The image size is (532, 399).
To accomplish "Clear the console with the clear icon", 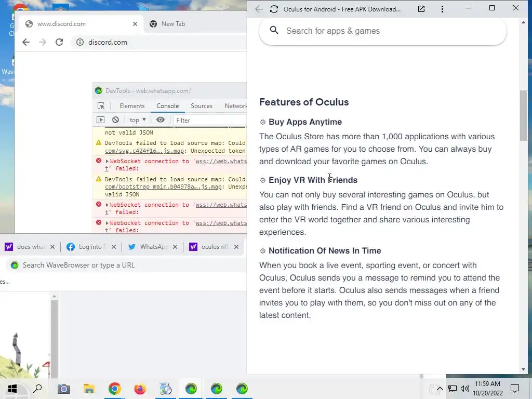I will [x=116, y=120].
